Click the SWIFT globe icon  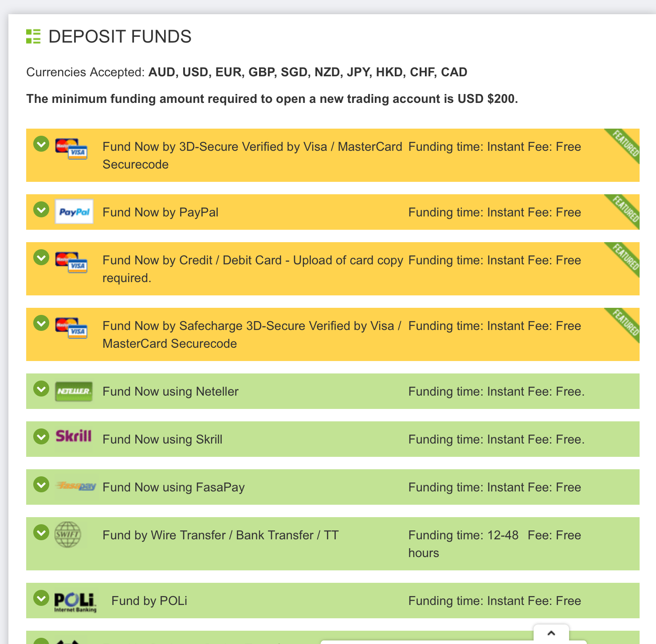(67, 534)
